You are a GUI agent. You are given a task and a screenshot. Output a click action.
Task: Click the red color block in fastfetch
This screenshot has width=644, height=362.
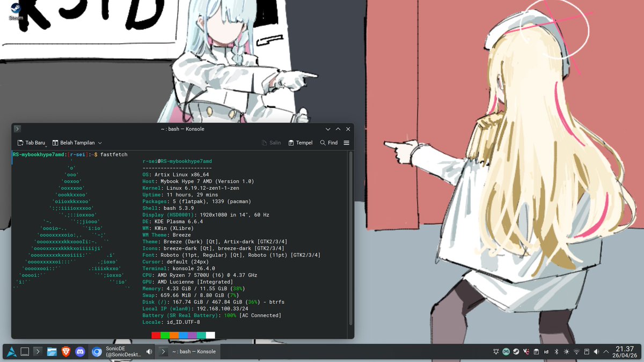[156, 335]
